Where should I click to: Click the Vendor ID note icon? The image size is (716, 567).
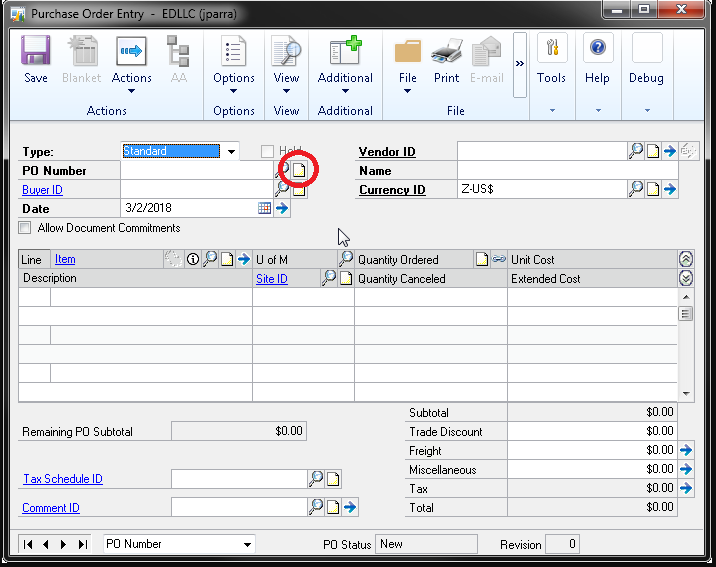653,151
